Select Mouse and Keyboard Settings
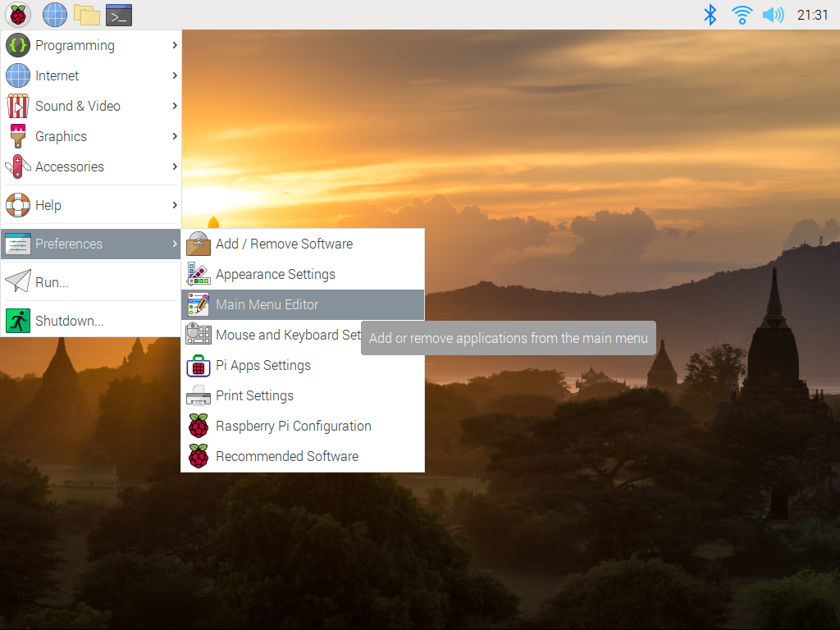 pyautogui.click(x=279, y=335)
